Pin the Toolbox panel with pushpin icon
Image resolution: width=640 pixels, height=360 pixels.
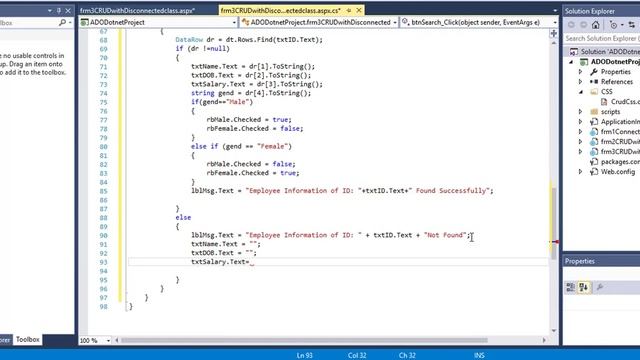click(x=59, y=11)
